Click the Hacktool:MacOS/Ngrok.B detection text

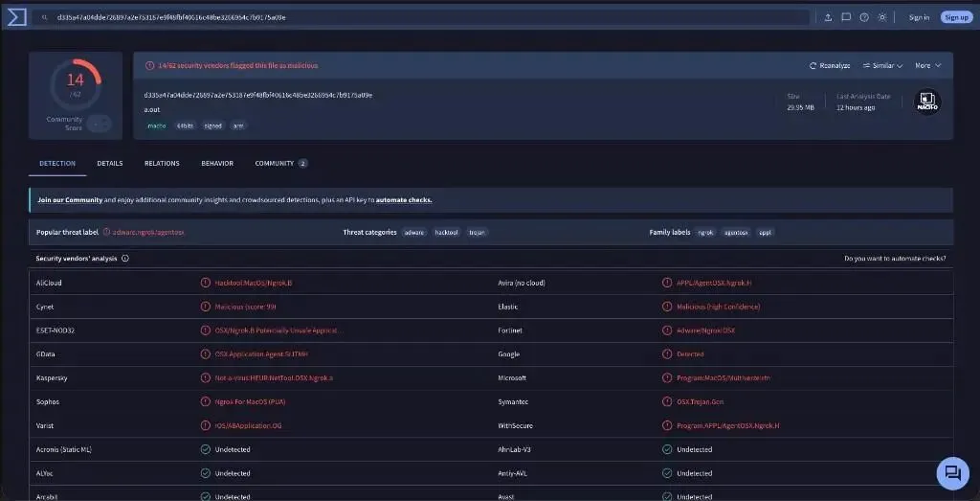pos(253,283)
